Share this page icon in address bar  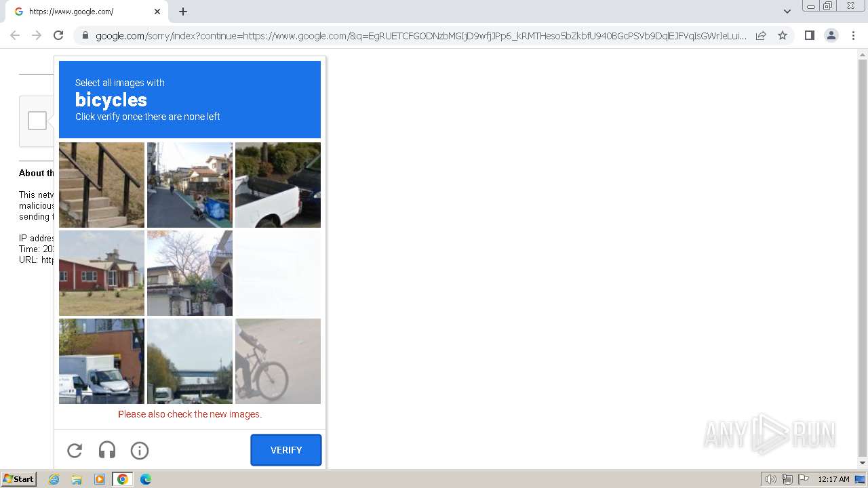761,35
